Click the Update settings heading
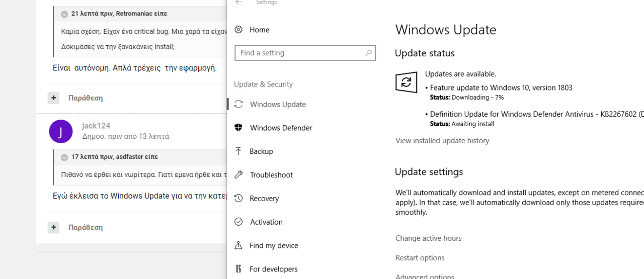The height and width of the screenshot is (279, 644). tap(429, 172)
